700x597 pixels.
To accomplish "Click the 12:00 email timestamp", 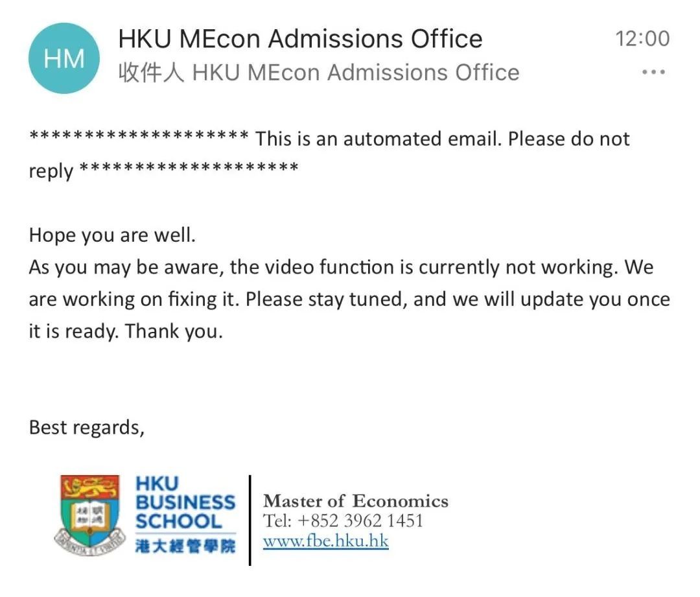I will tap(642, 38).
